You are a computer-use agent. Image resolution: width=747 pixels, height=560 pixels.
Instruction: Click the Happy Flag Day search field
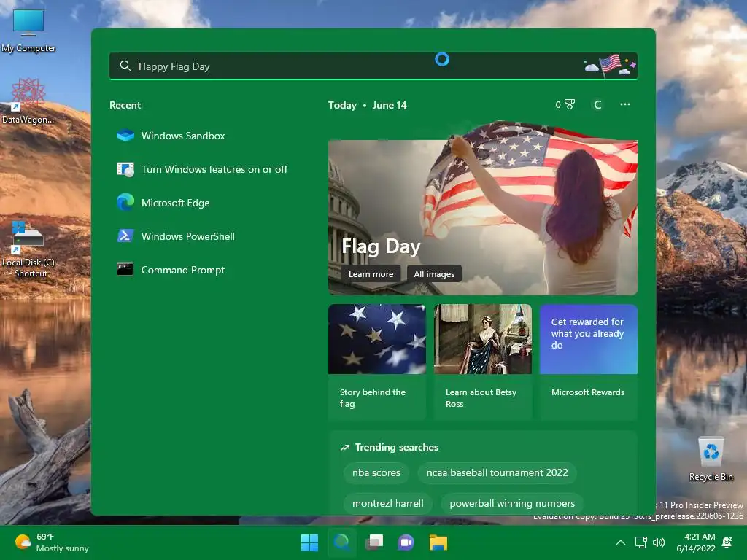(x=373, y=66)
